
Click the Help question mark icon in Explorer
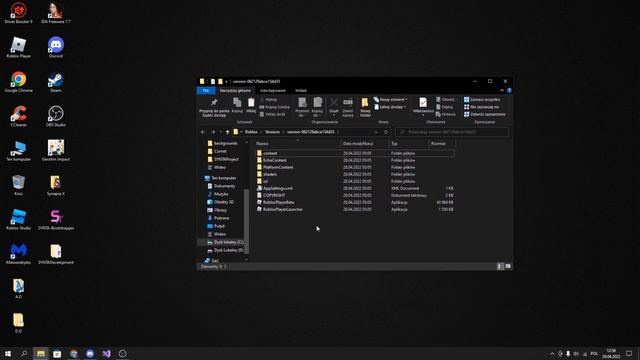pos(509,91)
